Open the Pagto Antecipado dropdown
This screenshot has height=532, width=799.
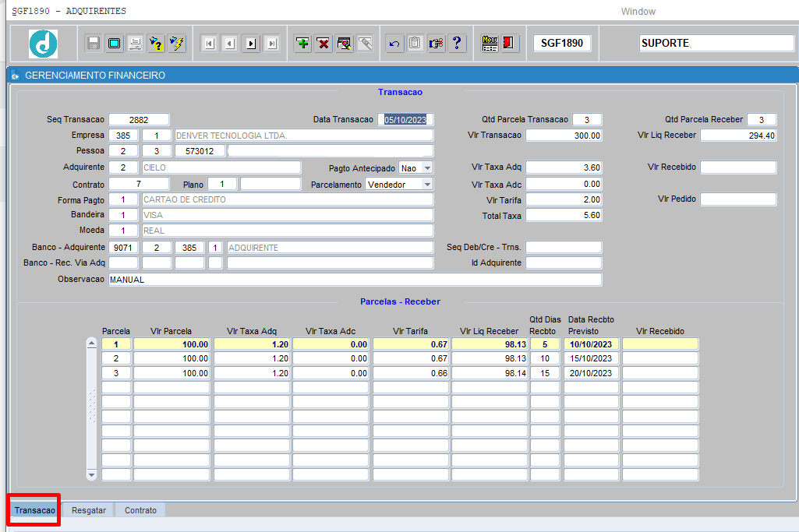coord(427,168)
